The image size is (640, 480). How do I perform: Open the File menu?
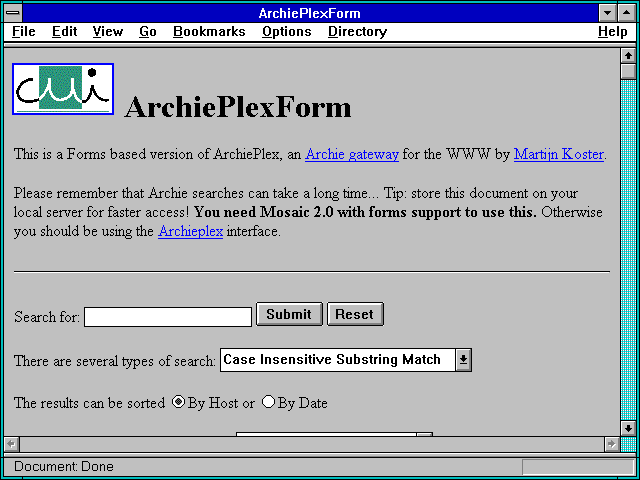pyautogui.click(x=24, y=32)
